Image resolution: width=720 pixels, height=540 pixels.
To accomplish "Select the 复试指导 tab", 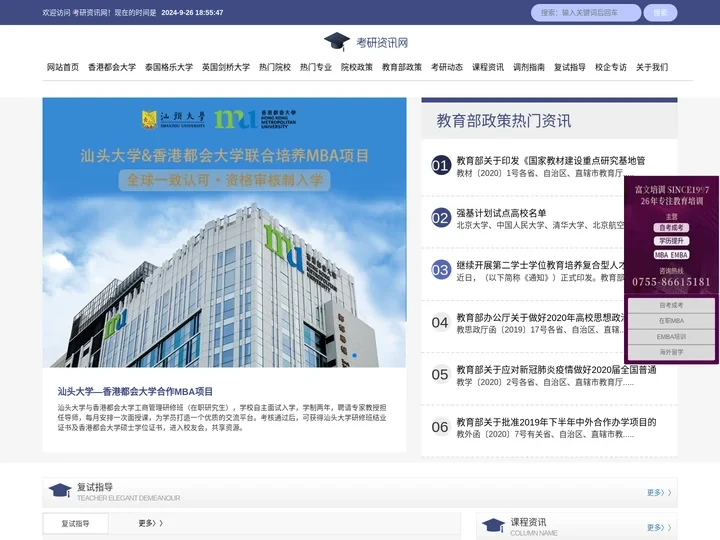I will [x=76, y=523].
